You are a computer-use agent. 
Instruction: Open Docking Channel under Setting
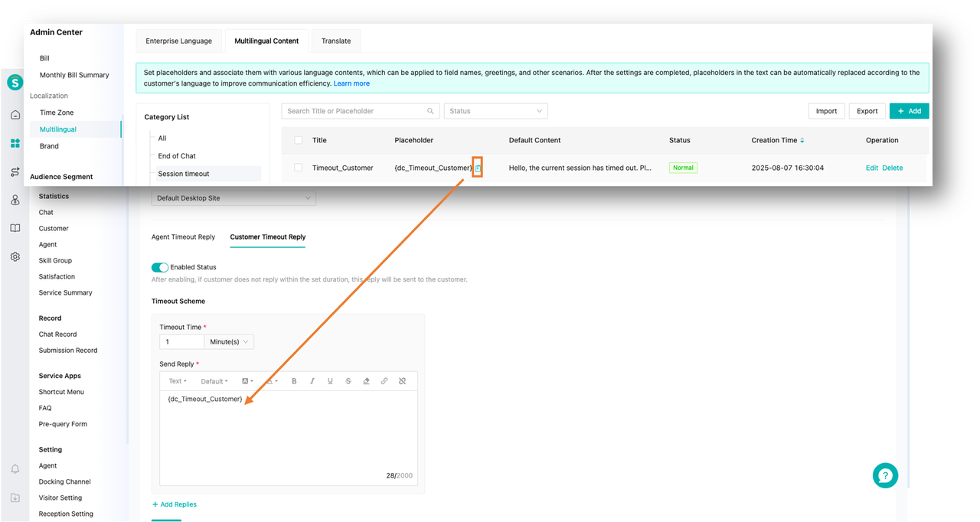click(65, 482)
